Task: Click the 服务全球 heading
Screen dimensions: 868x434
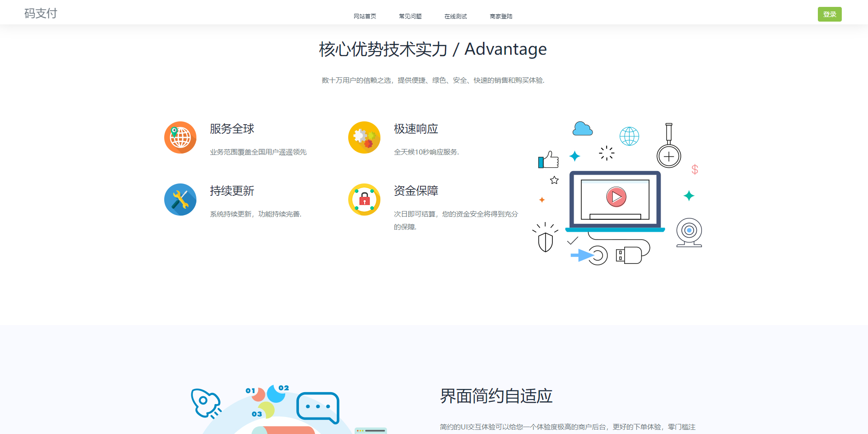Action: pos(232,129)
